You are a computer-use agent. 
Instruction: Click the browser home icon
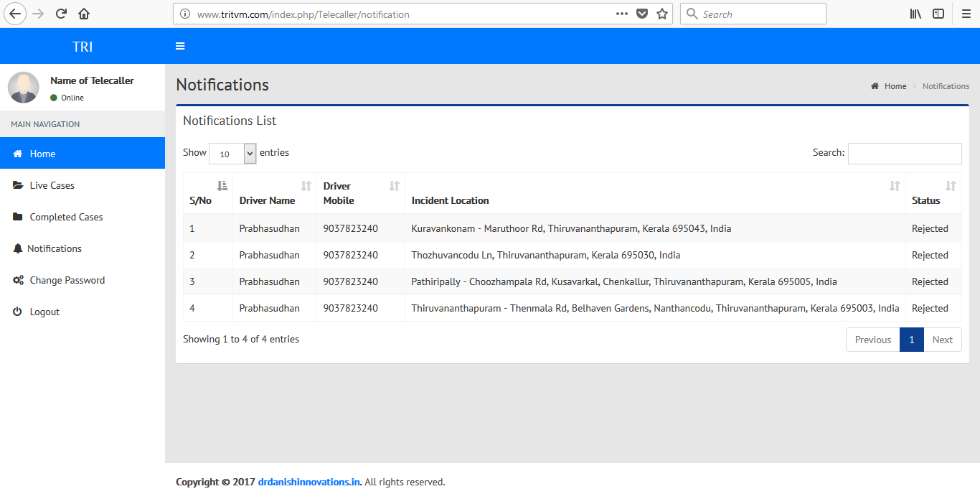pos(84,14)
